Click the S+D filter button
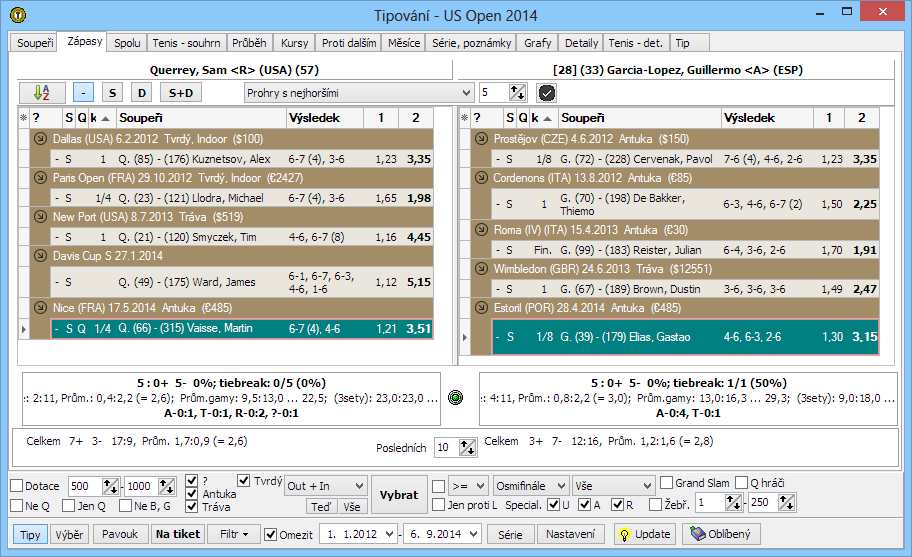This screenshot has height=557, width=912. click(181, 93)
